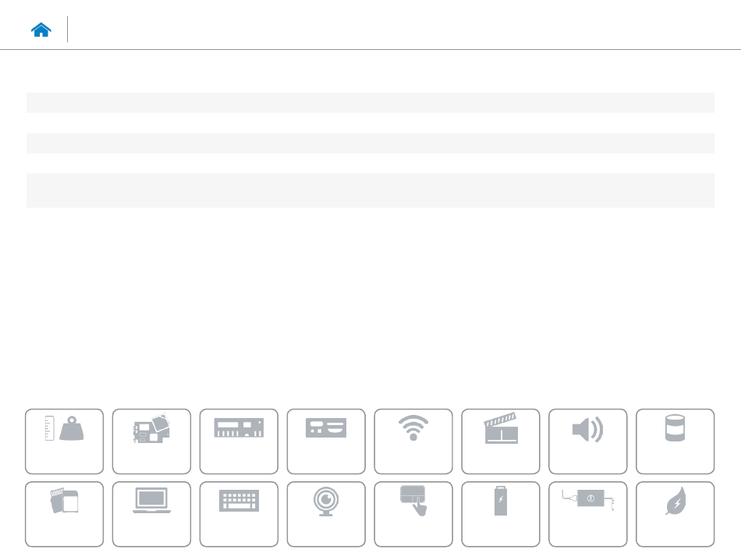Click the laptop display tile
Image resolution: width=741 pixels, height=560 pixels.
[x=151, y=514]
